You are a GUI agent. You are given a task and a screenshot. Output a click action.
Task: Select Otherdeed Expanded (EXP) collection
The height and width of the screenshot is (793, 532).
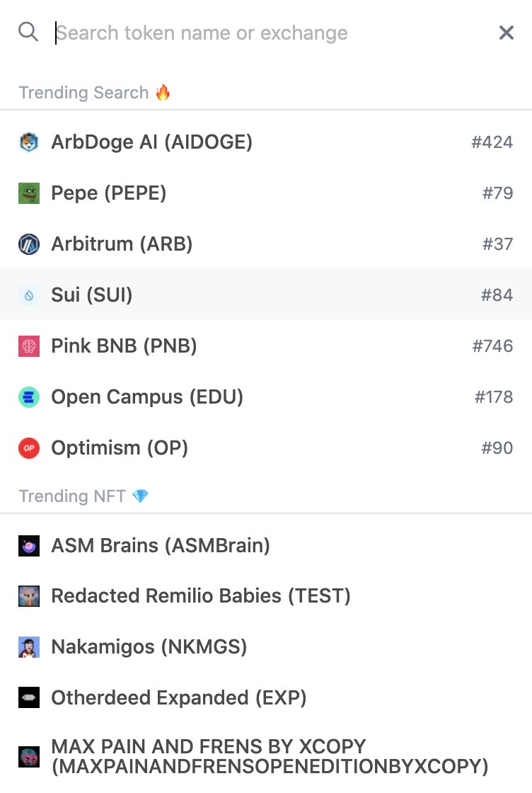point(266,698)
